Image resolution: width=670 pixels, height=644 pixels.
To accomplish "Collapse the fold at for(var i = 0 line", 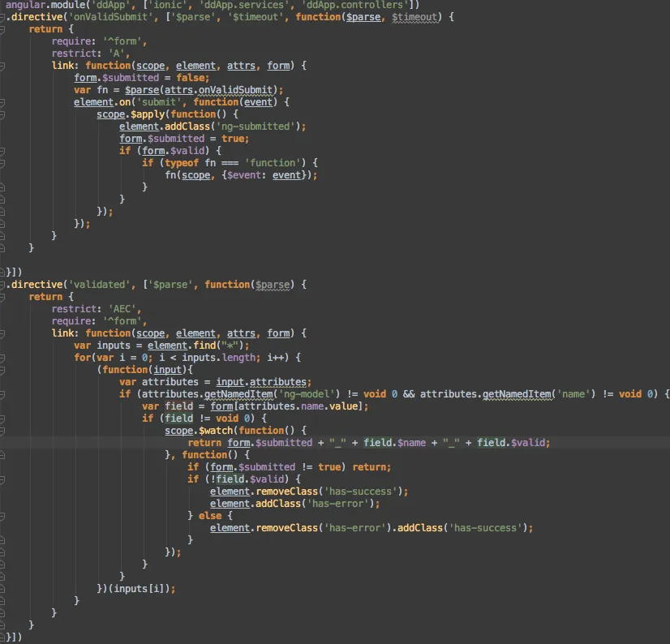I will pyautogui.click(x=2, y=358).
